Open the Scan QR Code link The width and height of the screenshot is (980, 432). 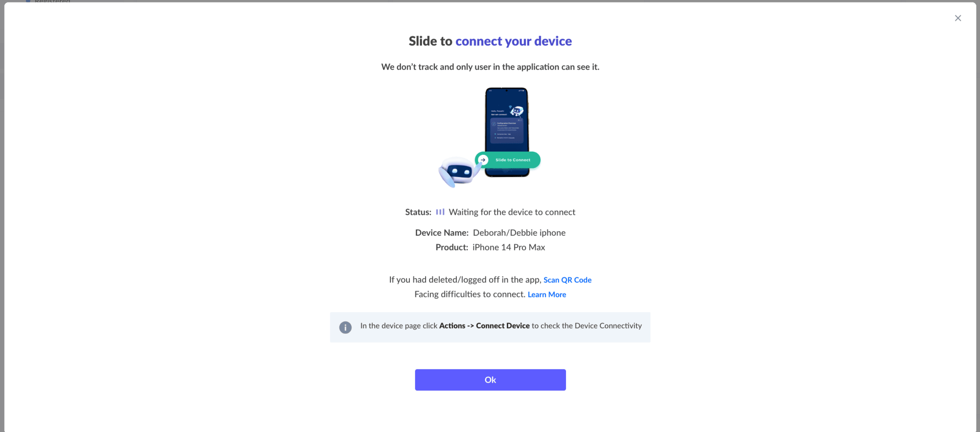pyautogui.click(x=567, y=280)
